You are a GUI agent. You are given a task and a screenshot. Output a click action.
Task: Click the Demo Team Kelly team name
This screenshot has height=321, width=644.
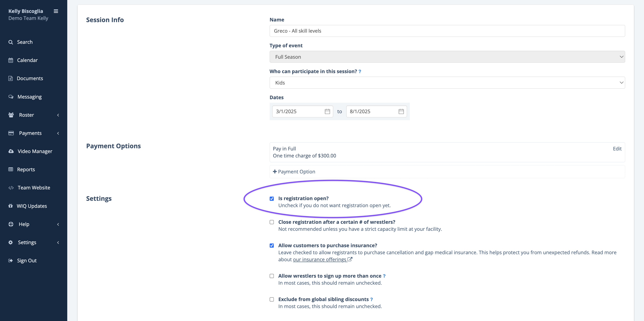[x=28, y=18]
